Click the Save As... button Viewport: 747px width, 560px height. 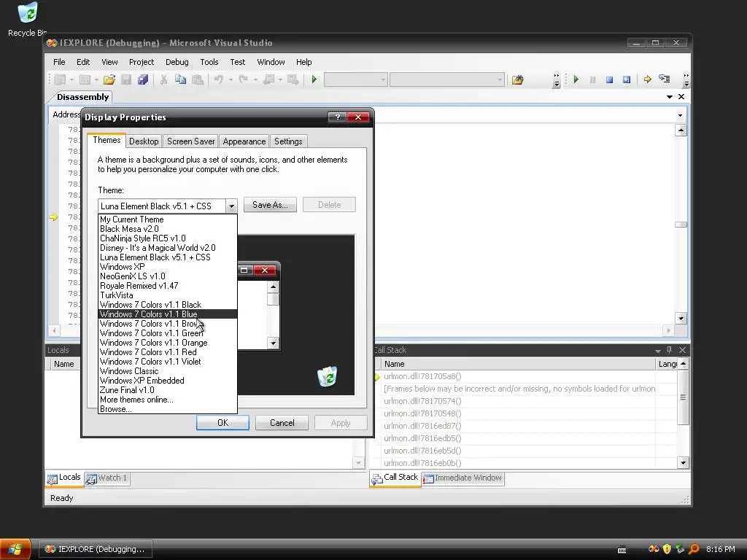point(270,205)
